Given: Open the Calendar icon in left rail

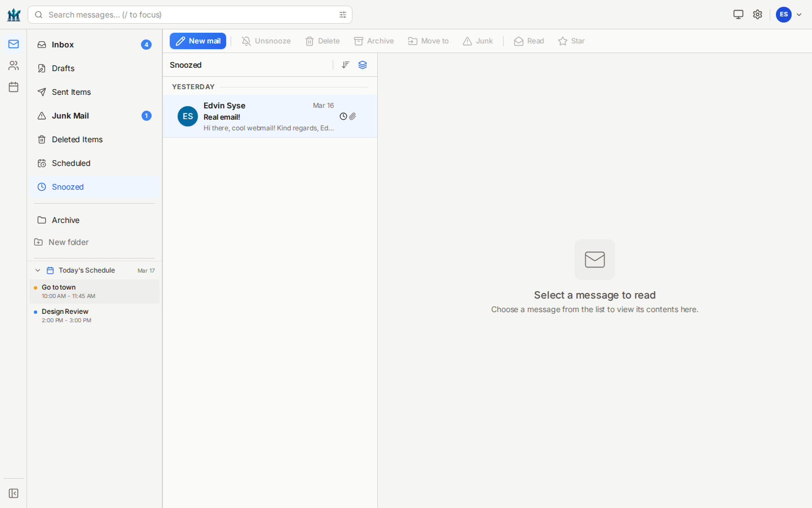Looking at the screenshot, I should click(x=14, y=87).
